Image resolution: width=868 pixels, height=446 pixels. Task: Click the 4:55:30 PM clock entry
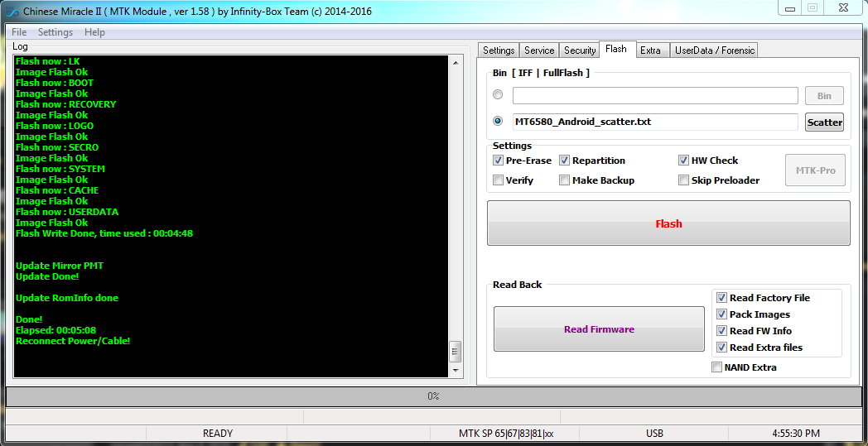click(797, 434)
